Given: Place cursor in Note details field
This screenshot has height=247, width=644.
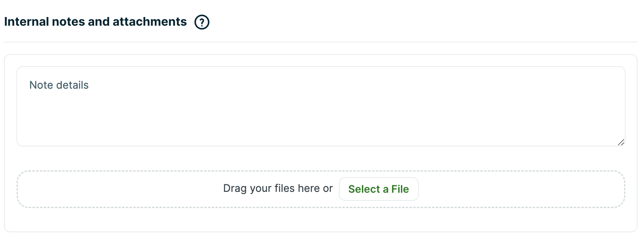Looking at the screenshot, I should [320, 106].
